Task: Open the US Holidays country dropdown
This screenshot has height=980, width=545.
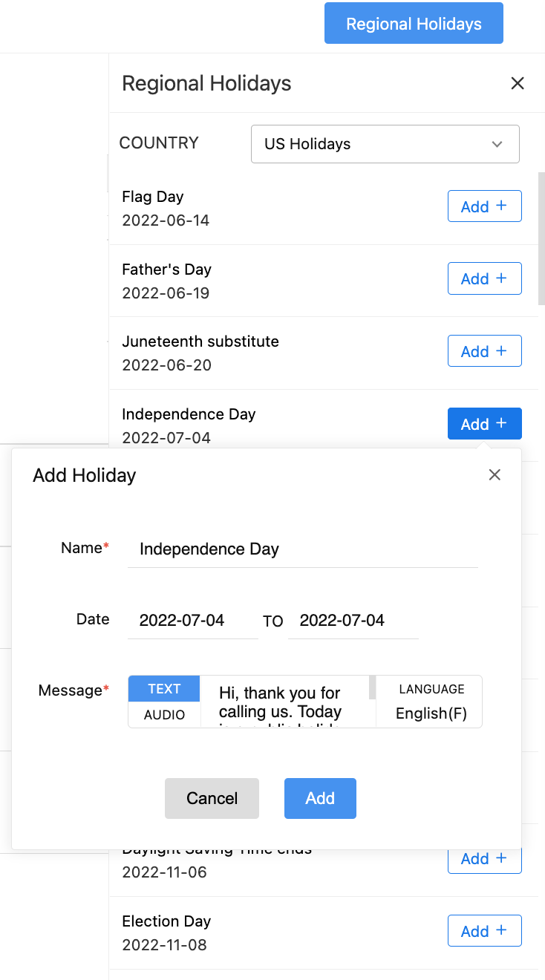Action: pos(385,144)
